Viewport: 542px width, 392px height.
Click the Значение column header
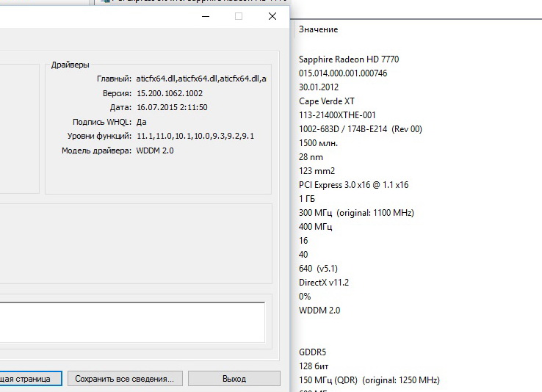coord(318,29)
